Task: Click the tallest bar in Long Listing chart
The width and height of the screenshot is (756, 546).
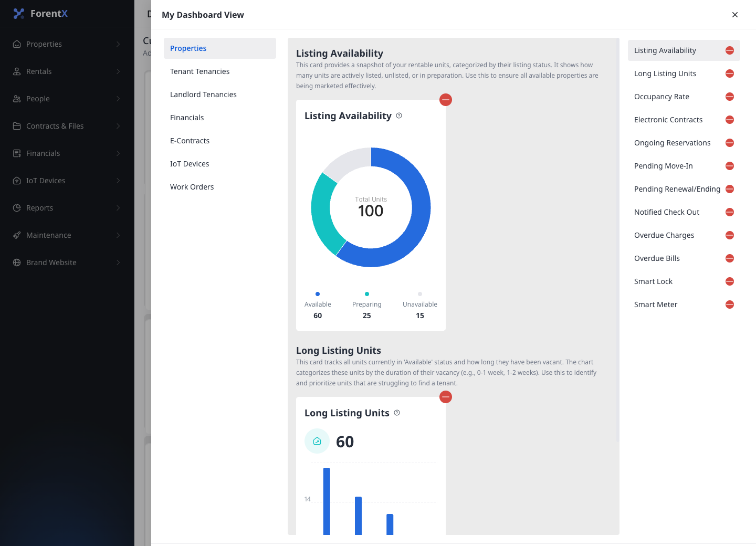Action: [327, 501]
